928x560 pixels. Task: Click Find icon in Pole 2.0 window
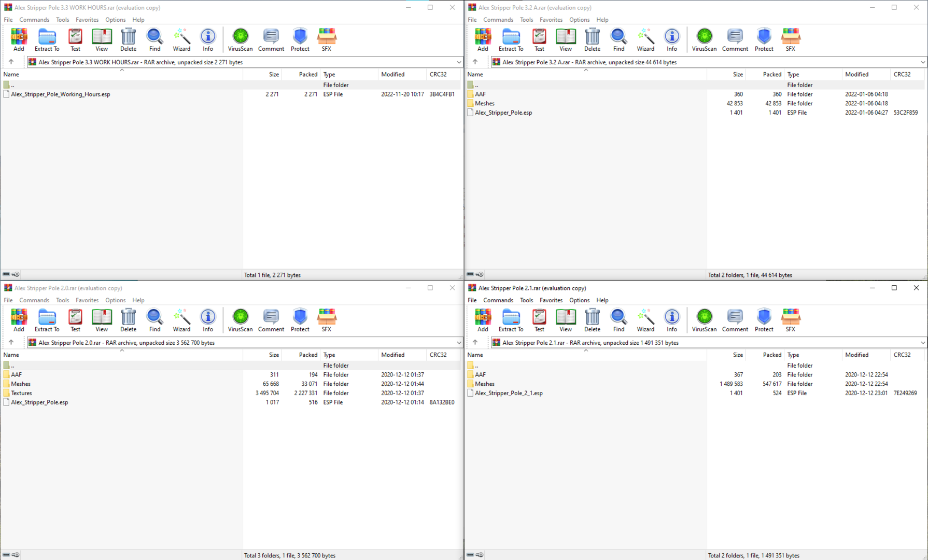[154, 320]
